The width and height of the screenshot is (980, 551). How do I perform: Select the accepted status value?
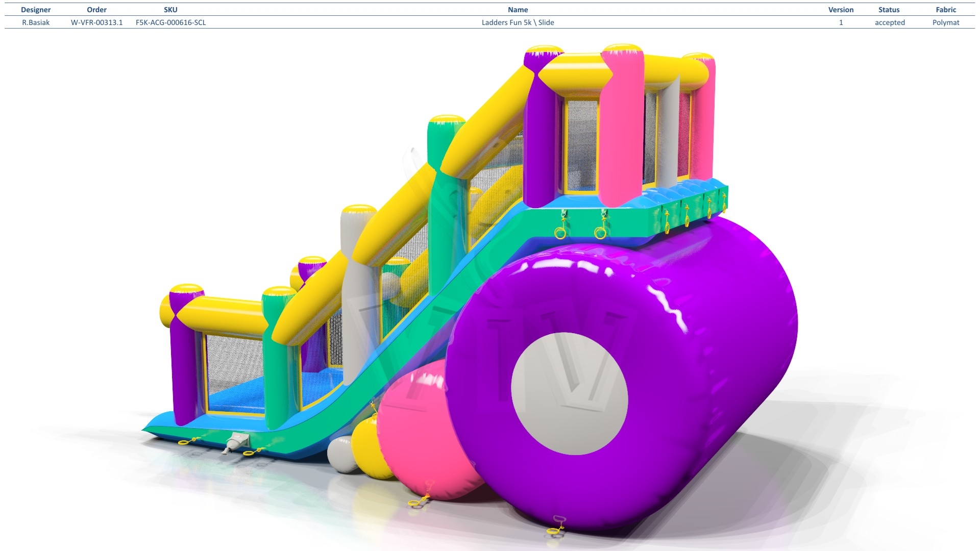tap(889, 22)
